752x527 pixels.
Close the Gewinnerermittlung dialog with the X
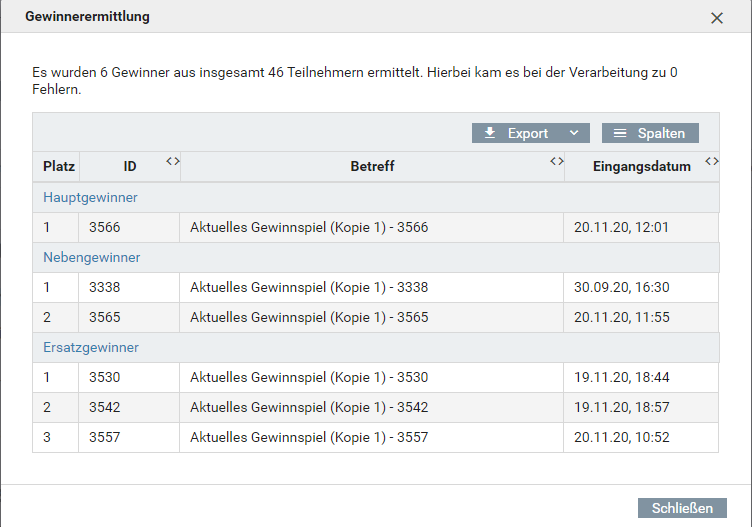coord(716,18)
